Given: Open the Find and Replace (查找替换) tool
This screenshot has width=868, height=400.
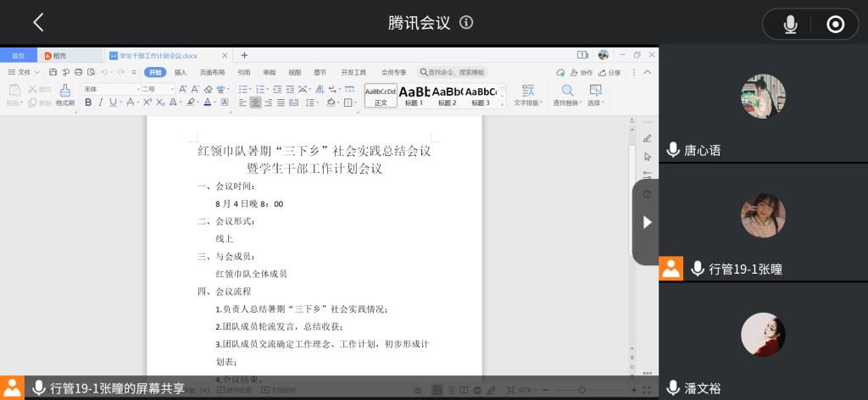Looking at the screenshot, I should [567, 94].
